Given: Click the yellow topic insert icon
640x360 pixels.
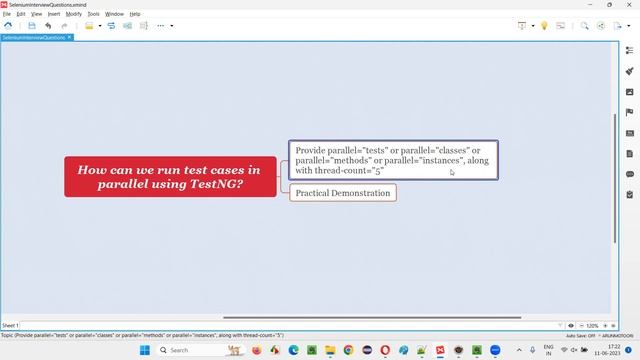Looking at the screenshot, I should pyautogui.click(x=89, y=26).
